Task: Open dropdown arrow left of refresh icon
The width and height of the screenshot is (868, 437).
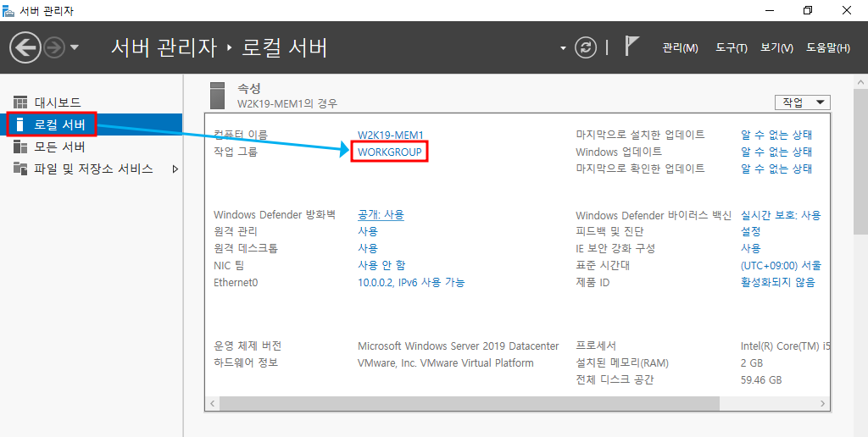Action: pos(563,48)
